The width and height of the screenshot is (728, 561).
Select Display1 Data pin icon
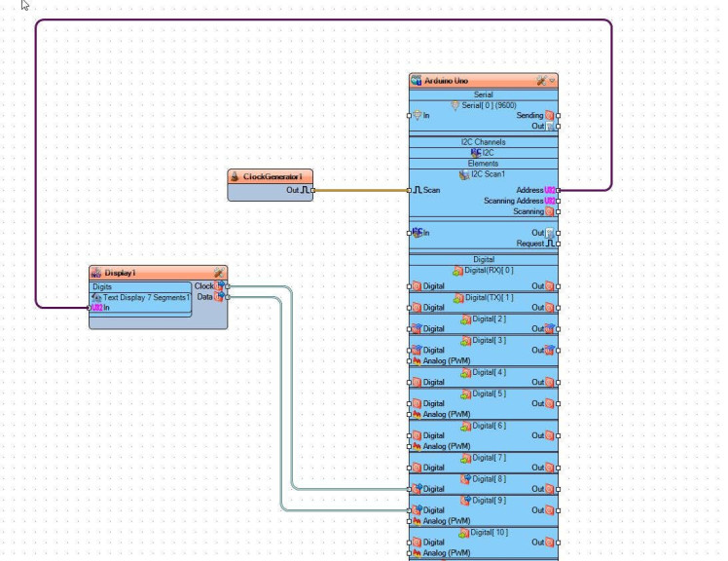219,296
